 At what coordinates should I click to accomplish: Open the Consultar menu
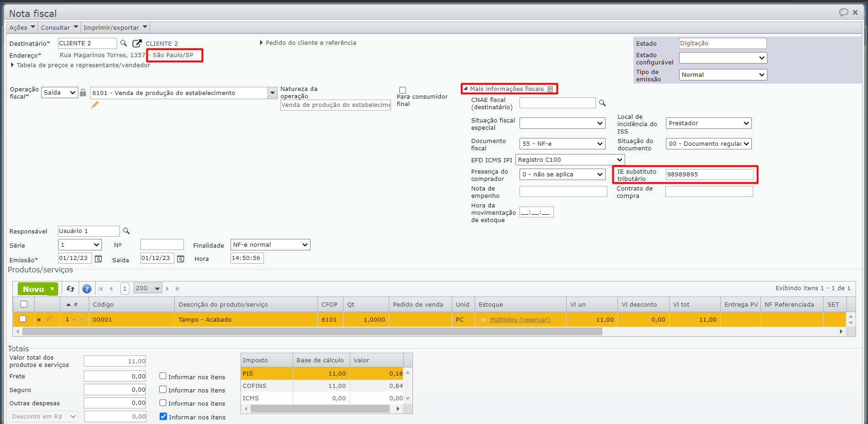pyautogui.click(x=59, y=27)
